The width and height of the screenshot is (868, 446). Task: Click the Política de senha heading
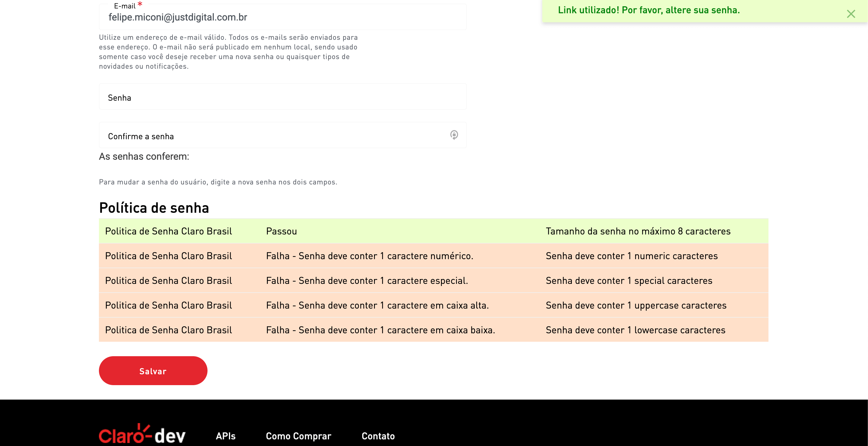pyautogui.click(x=154, y=208)
